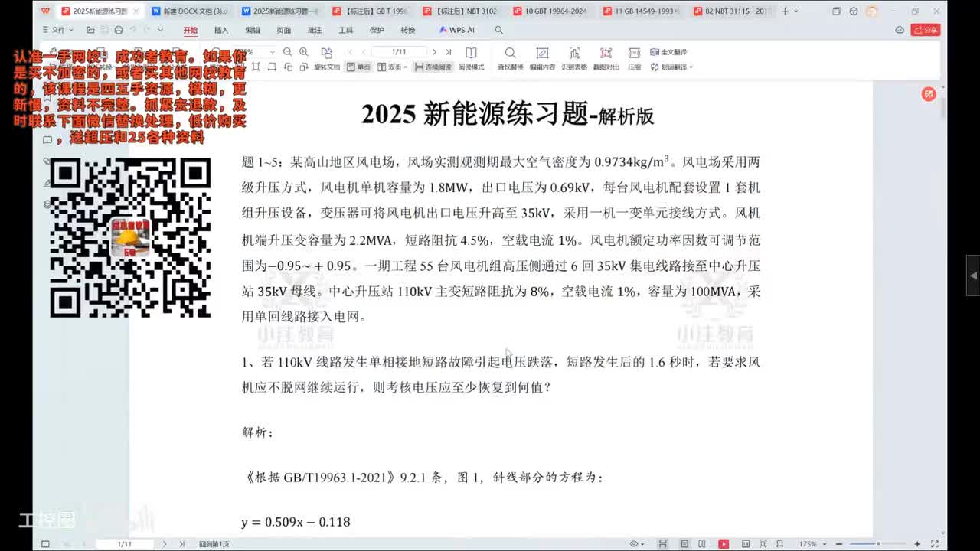
Task: Click the open folder icon
Action: click(90, 30)
